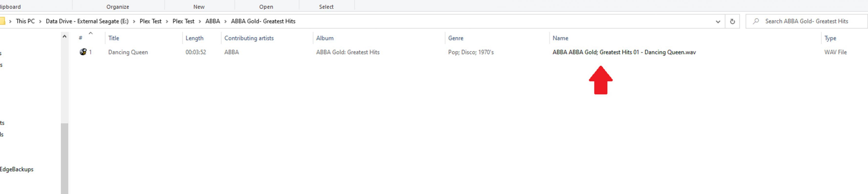
Task: Open the address bar history dropdown
Action: pyautogui.click(x=718, y=22)
